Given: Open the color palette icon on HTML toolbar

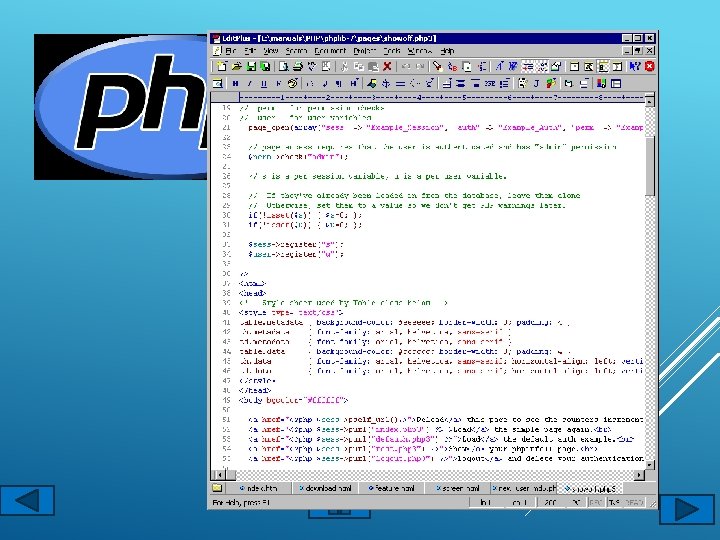Looking at the screenshot, I should pyautogui.click(x=292, y=83).
